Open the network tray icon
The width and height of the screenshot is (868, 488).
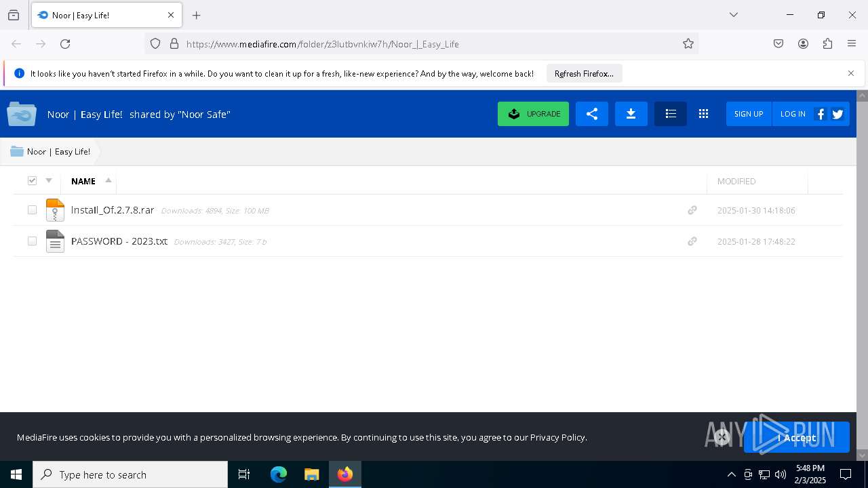tap(764, 474)
